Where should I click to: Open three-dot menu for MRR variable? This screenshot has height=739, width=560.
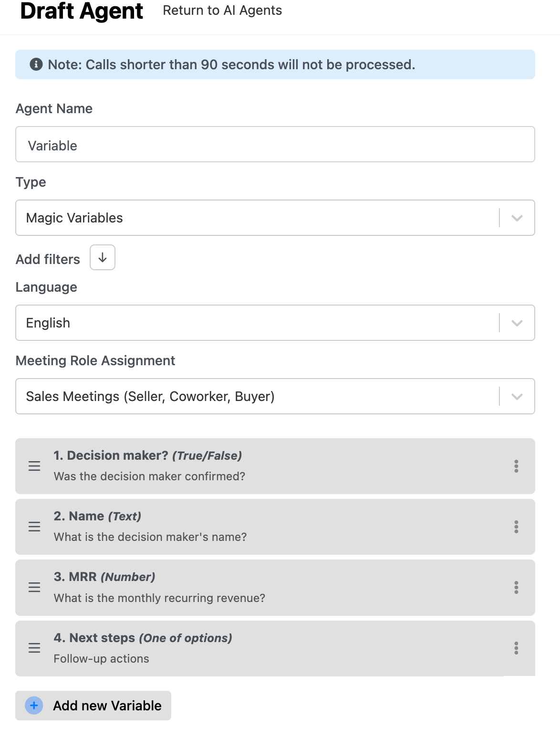[x=516, y=587]
